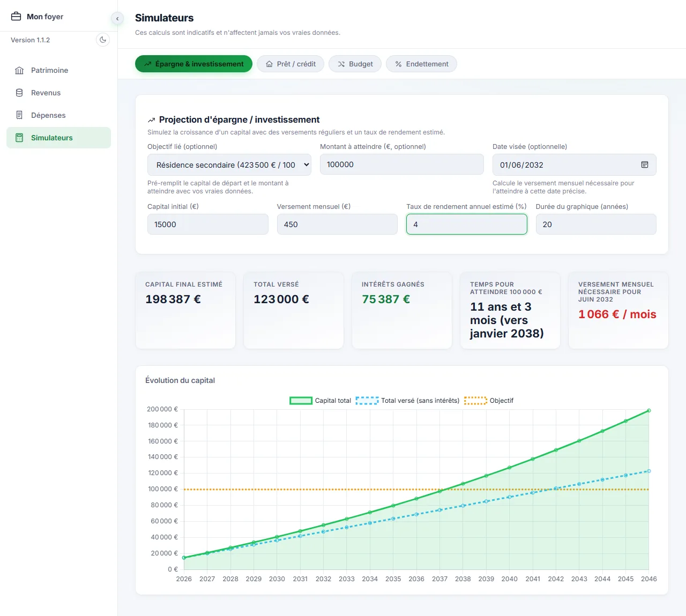Click the Patrimoine bank building icon
Image resolution: width=686 pixels, height=616 pixels.
(19, 70)
